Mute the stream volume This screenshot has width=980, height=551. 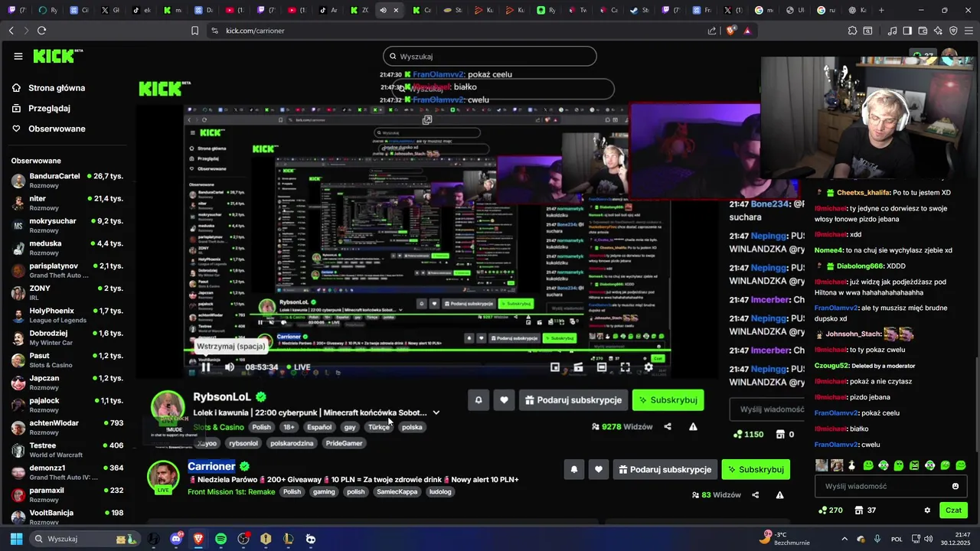(x=229, y=367)
